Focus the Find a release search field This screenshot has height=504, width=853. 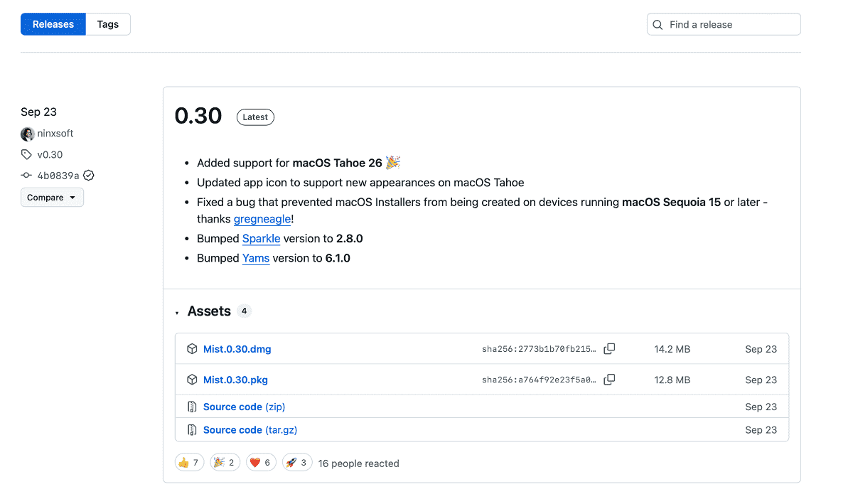[x=724, y=24]
